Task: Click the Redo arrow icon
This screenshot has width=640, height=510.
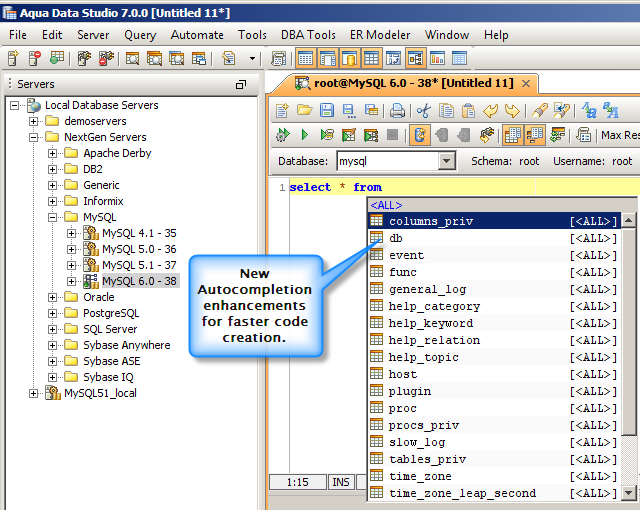Action: coord(512,110)
